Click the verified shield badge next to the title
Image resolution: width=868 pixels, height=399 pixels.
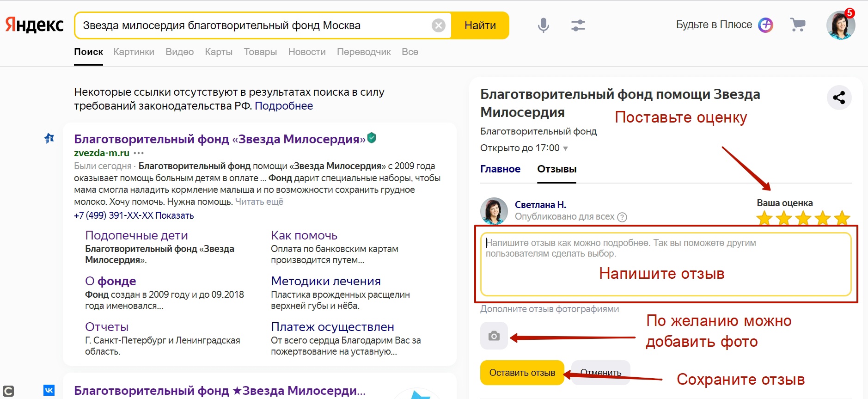(x=372, y=138)
